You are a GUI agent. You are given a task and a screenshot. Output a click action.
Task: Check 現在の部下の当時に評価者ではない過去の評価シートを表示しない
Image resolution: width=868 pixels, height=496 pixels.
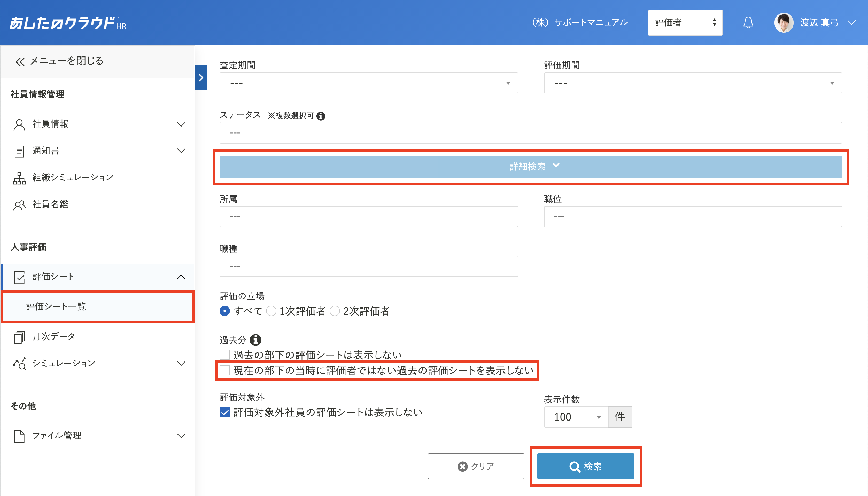(224, 370)
